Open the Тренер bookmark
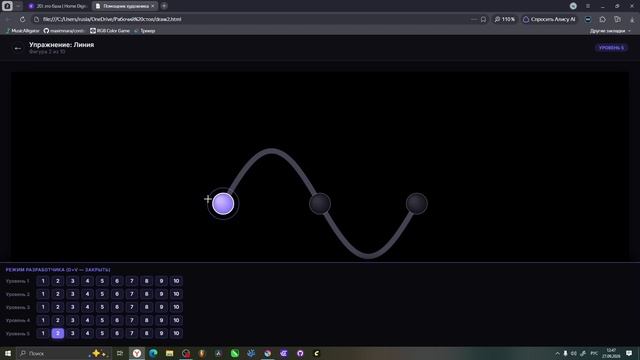Image resolution: width=640 pixels, height=360 pixels. 144,31
